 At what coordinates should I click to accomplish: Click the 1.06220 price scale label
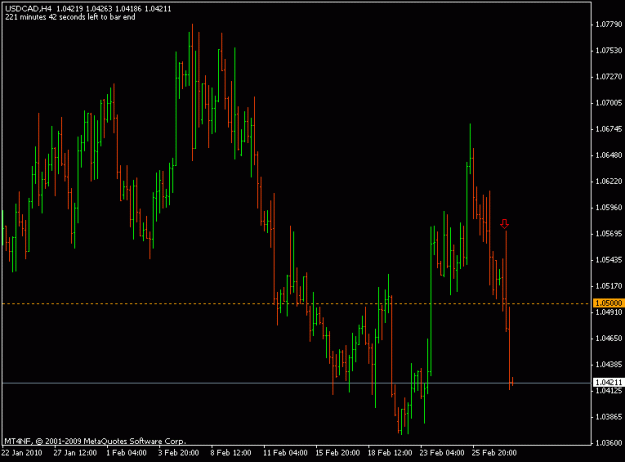click(609, 181)
